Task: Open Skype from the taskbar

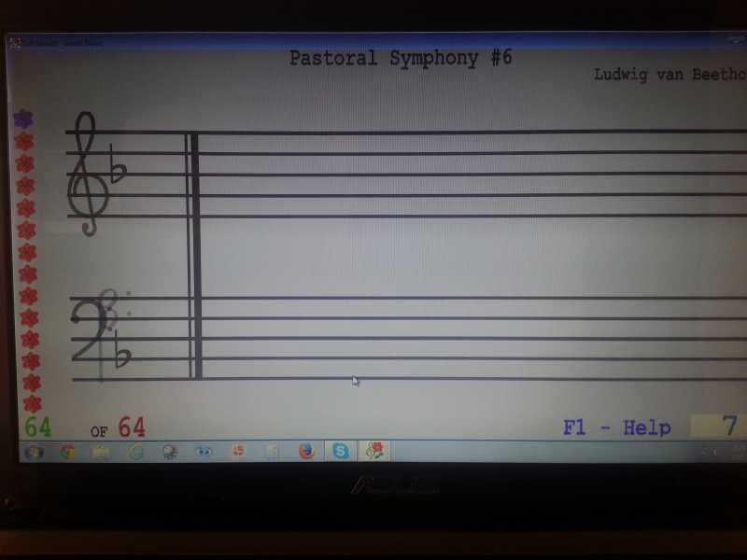Action: tap(340, 451)
